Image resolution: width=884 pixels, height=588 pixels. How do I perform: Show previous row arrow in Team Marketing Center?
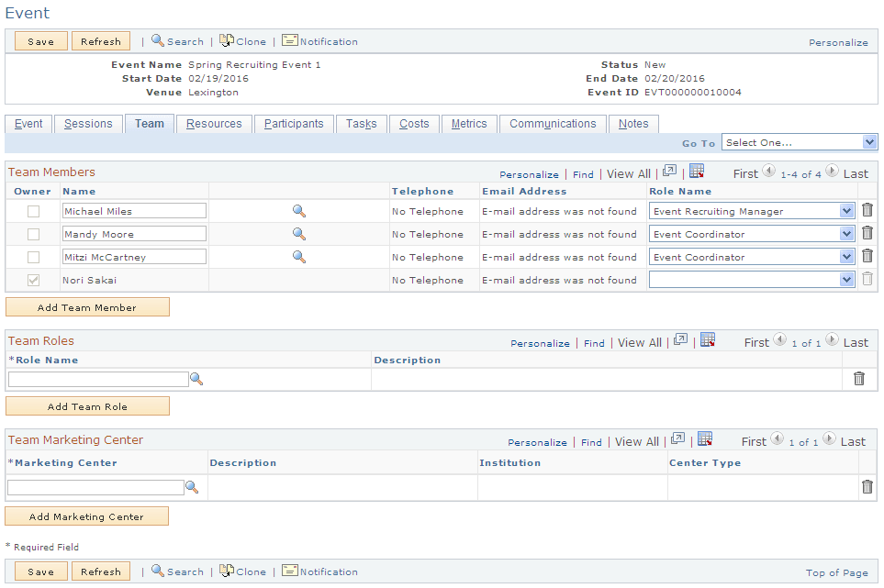click(x=777, y=438)
